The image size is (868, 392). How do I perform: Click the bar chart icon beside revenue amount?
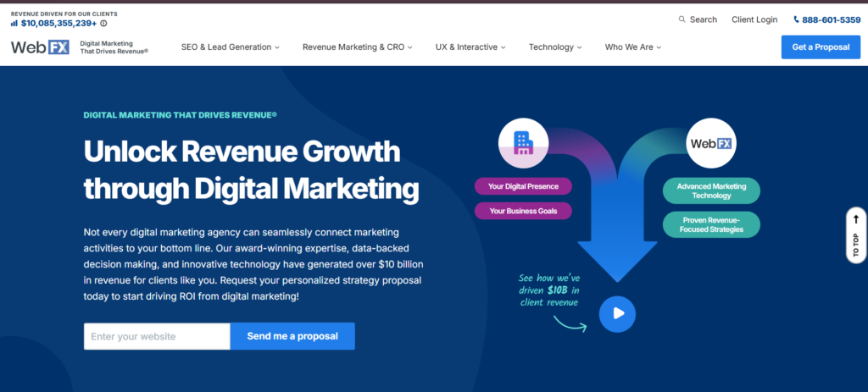tap(14, 23)
